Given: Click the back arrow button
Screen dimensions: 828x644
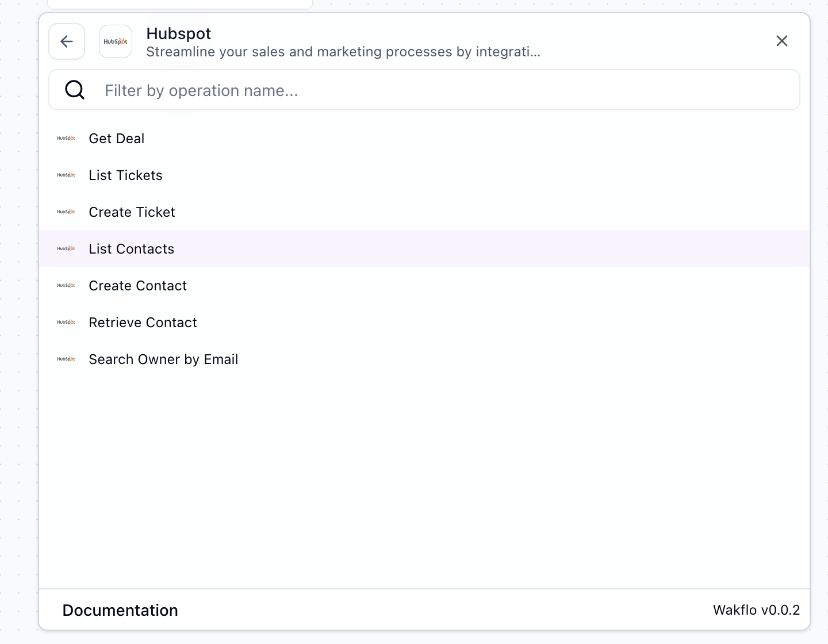Looking at the screenshot, I should [x=66, y=41].
